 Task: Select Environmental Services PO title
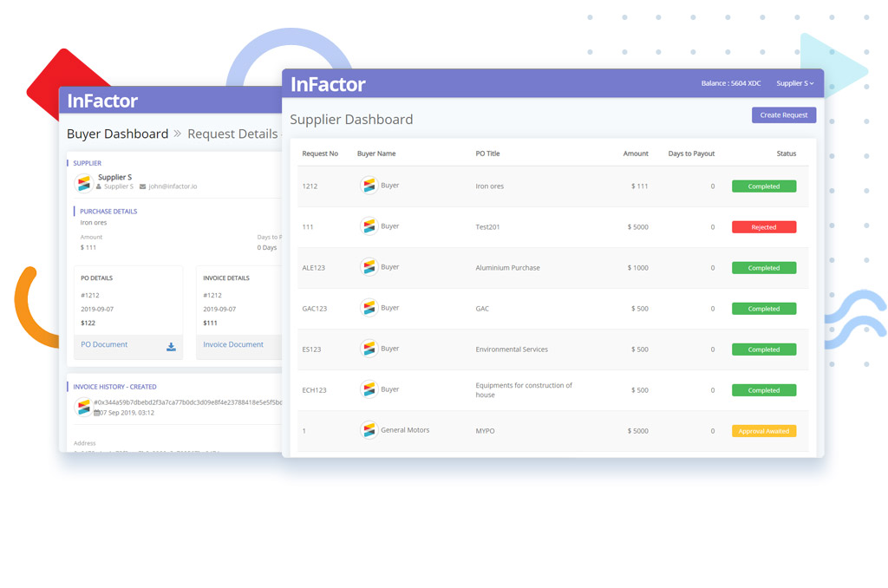coord(512,350)
